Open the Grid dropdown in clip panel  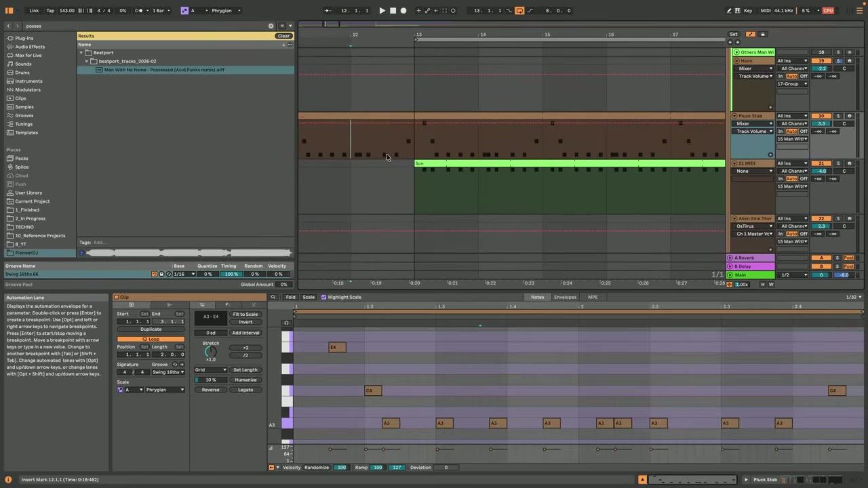[x=210, y=369]
